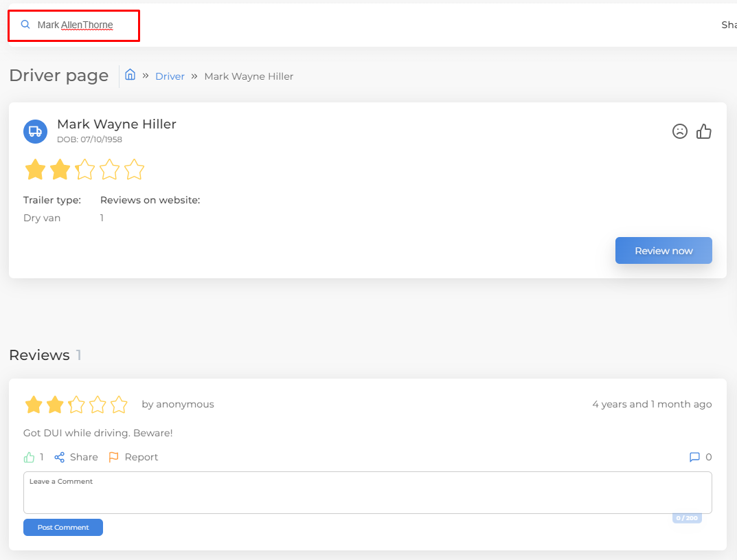737x560 pixels.
Task: Click the magnifier search icon
Action: pos(25,25)
